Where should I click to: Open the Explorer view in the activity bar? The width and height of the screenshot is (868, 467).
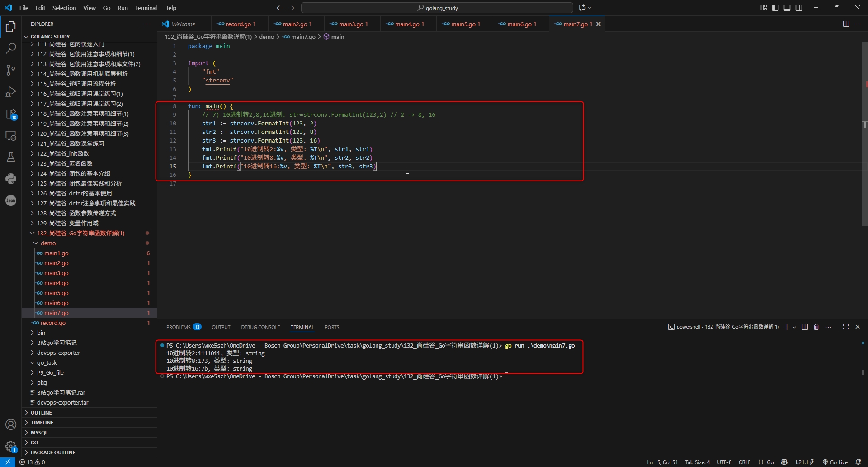[x=11, y=27]
